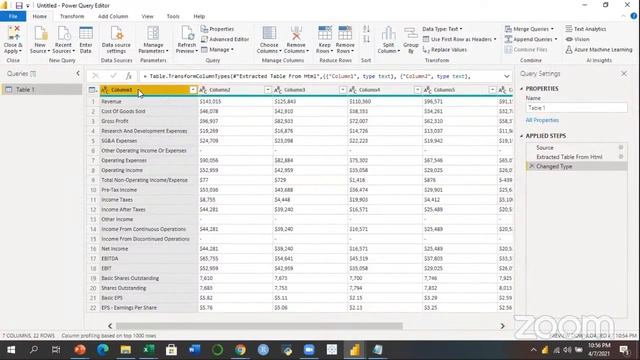The height and width of the screenshot is (360, 640).
Task: Collapse the PROPERTIES section
Action: (522, 89)
